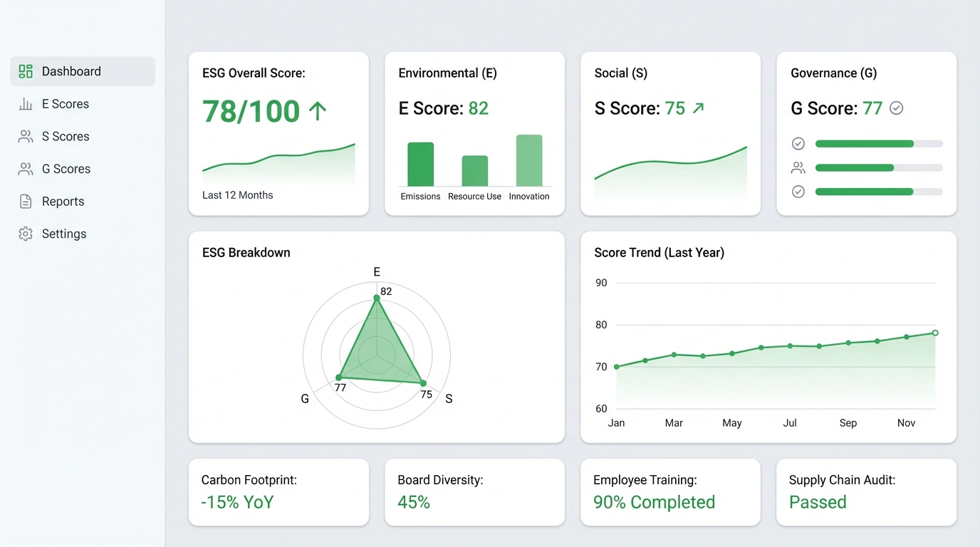Image resolution: width=980 pixels, height=547 pixels.
Task: Click the top check circle in Governance list
Action: point(798,144)
